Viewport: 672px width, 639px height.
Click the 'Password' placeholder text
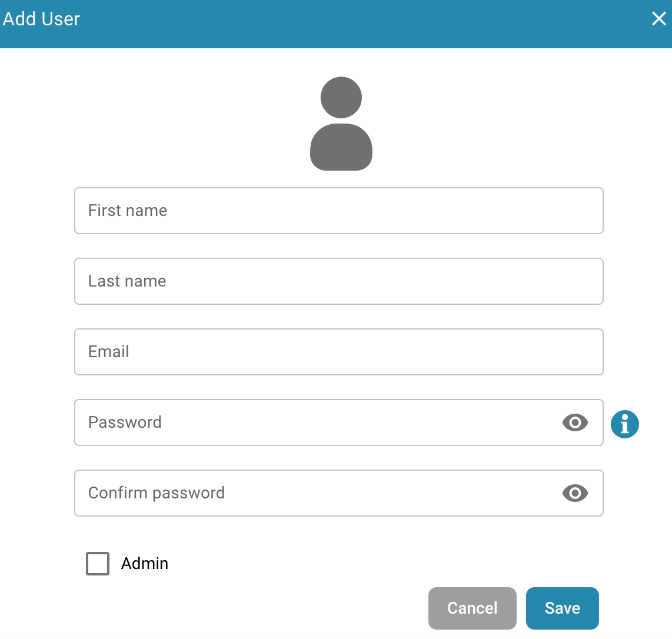125,422
